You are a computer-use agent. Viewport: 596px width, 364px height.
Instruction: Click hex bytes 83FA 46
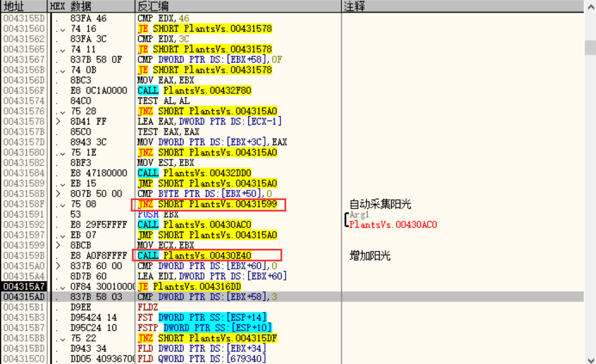88,18
